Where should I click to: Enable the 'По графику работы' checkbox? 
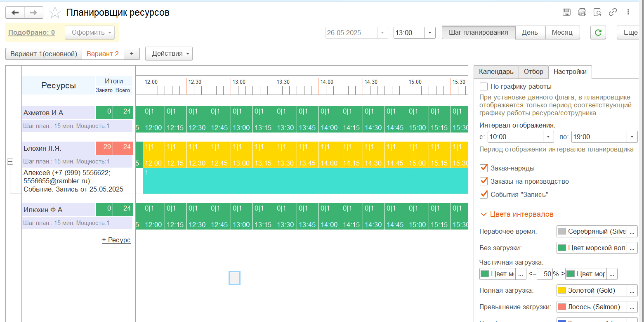tap(484, 87)
